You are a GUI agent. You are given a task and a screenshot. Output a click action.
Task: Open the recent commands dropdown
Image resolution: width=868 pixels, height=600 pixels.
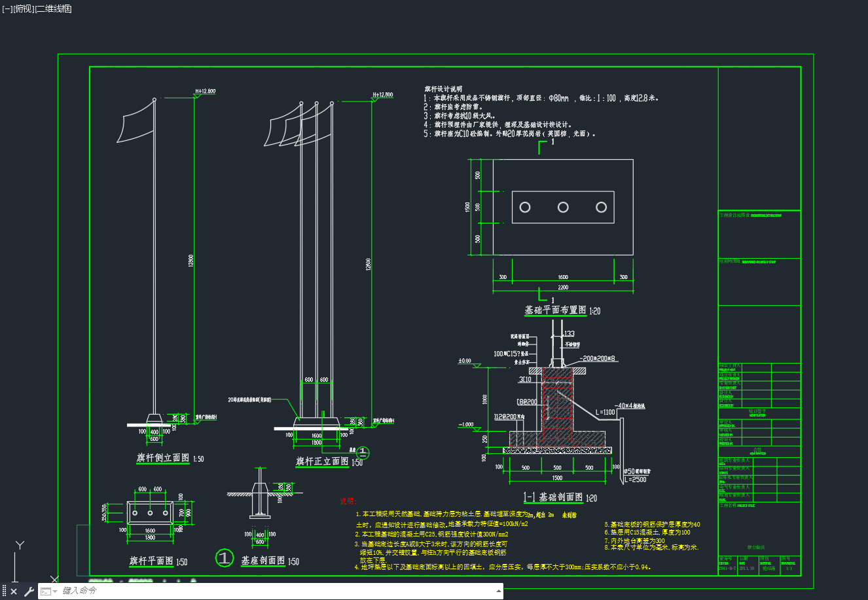pos(49,591)
